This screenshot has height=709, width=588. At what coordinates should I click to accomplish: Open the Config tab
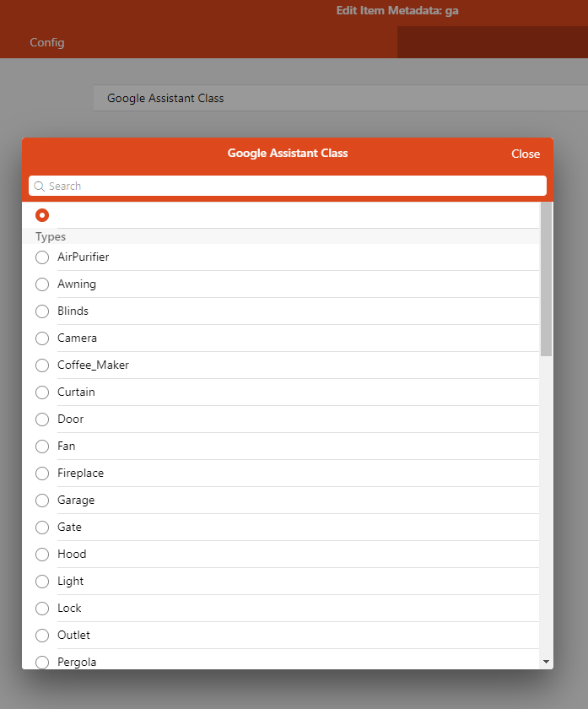[47, 42]
